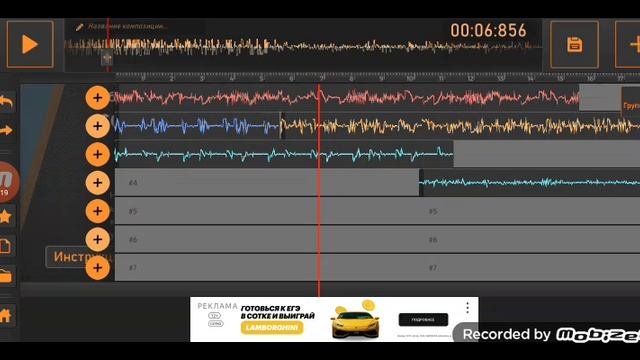This screenshot has width=640, height=360.
Task: Select the teal clip on track #4
Action: [x=530, y=182]
